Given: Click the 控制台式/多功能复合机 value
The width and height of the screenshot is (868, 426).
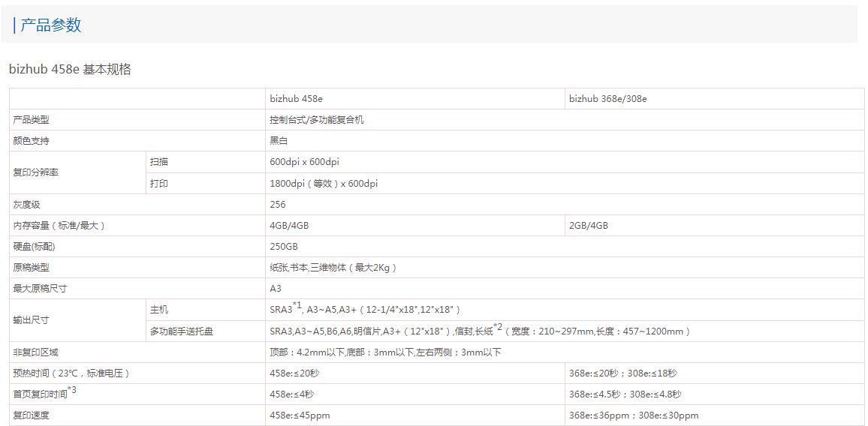Looking at the screenshot, I should [317, 119].
